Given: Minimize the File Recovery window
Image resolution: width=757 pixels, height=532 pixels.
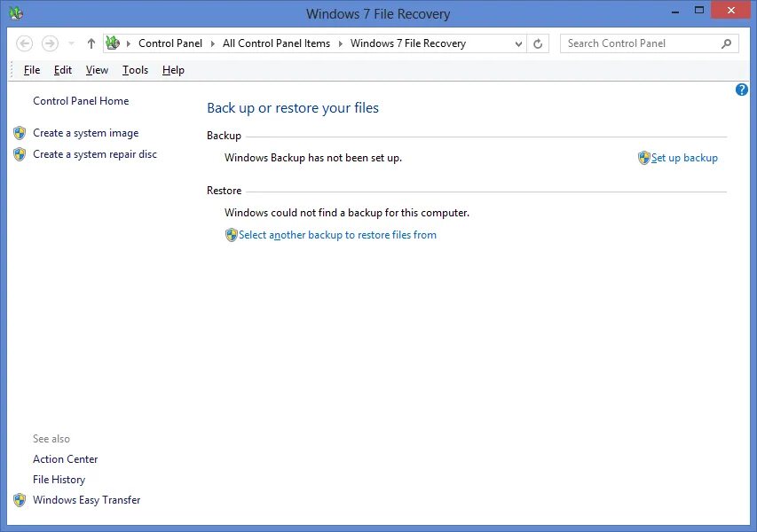Looking at the screenshot, I should [675, 11].
